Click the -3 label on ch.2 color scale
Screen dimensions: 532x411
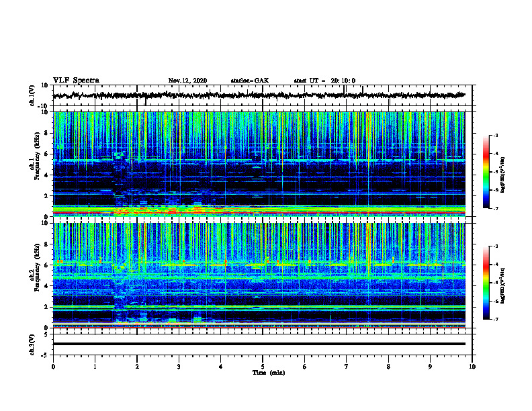(495, 246)
